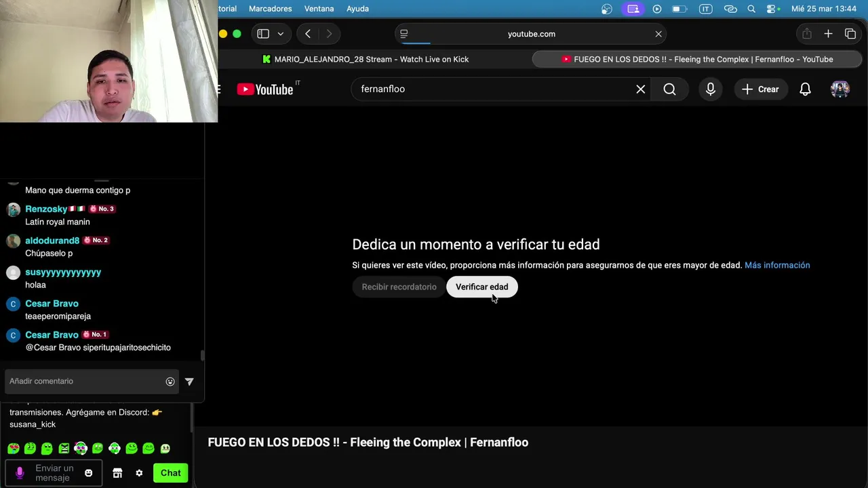The height and width of the screenshot is (488, 868).
Task: Open Spotlight search in menu bar
Action: 751,9
